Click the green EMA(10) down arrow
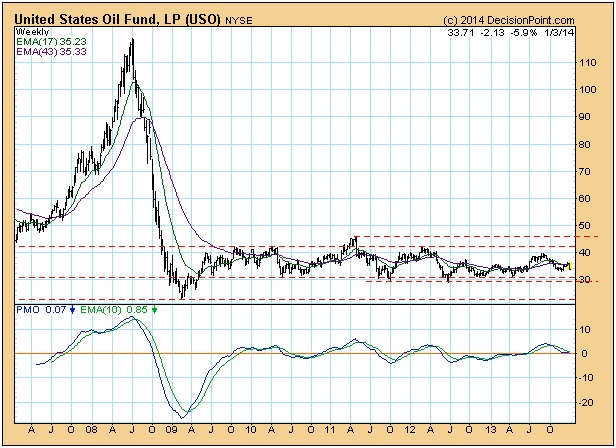Viewport: 616px width, 448px height. [x=154, y=310]
